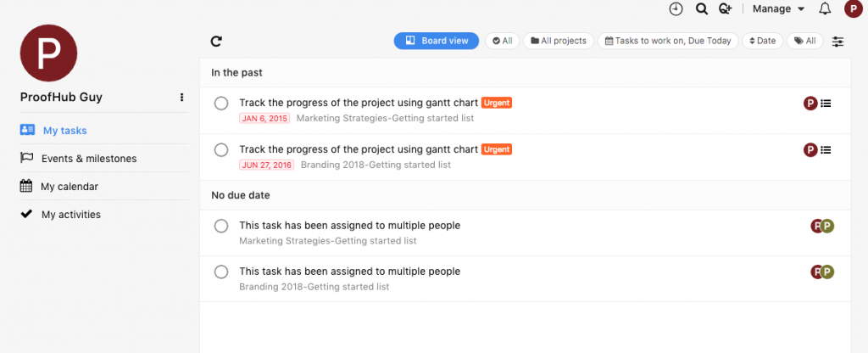Click the Branding 2018-Getting started list text with date
The image size is (868, 353).
[376, 165]
